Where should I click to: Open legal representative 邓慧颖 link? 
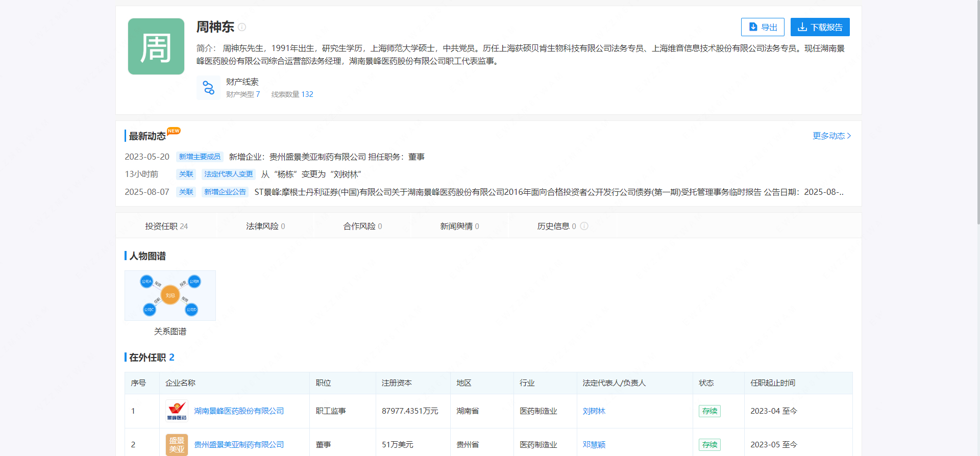[594, 444]
